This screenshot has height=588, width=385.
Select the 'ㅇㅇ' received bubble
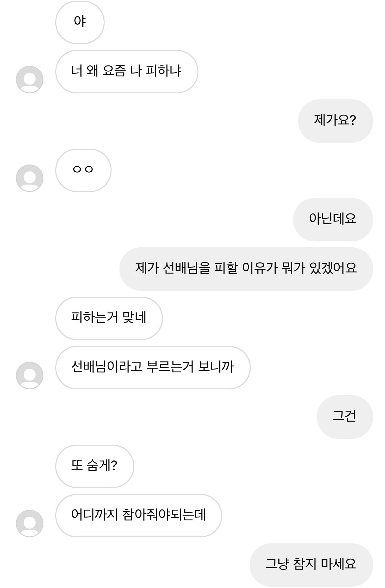click(83, 170)
